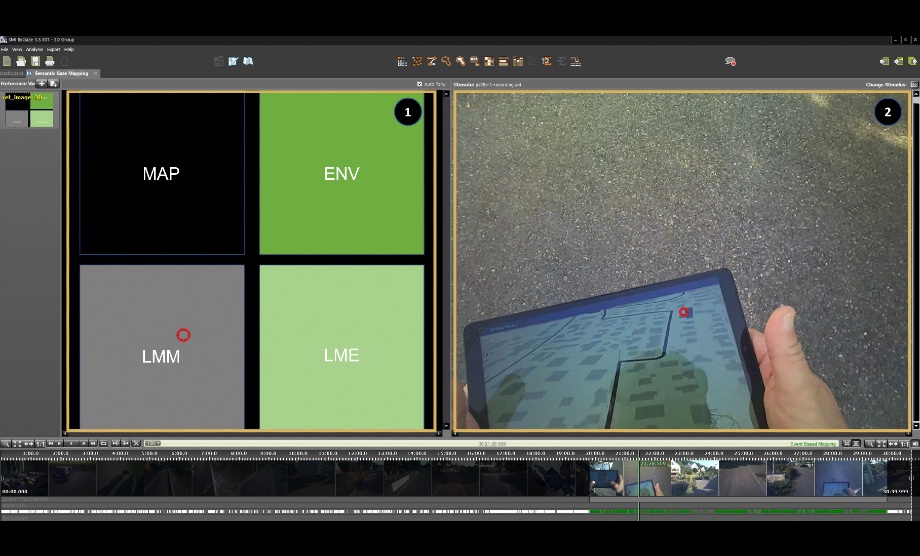Screen dimensions: 920x556
Task: Switch to the Semantic Gaze Mapping tab
Action: tap(61, 73)
